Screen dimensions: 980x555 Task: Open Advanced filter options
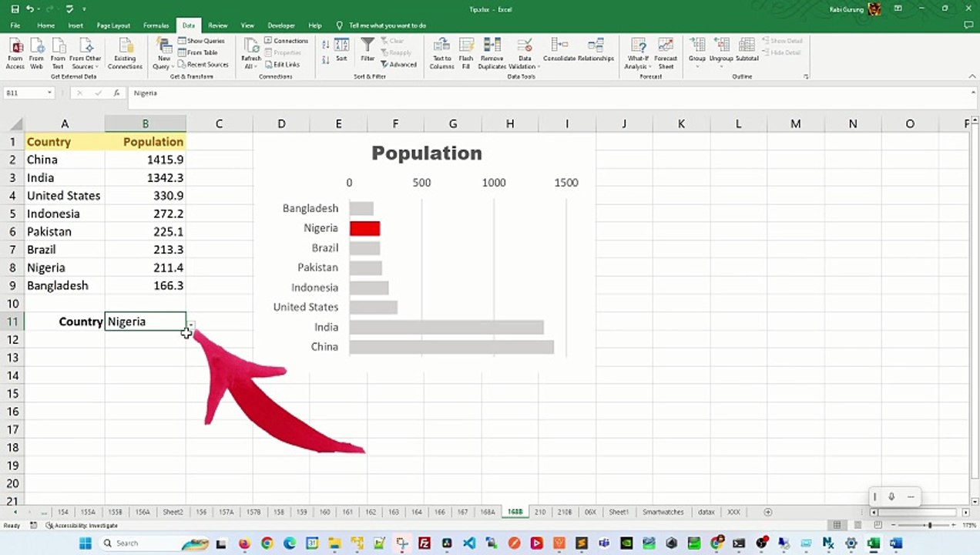(x=399, y=65)
